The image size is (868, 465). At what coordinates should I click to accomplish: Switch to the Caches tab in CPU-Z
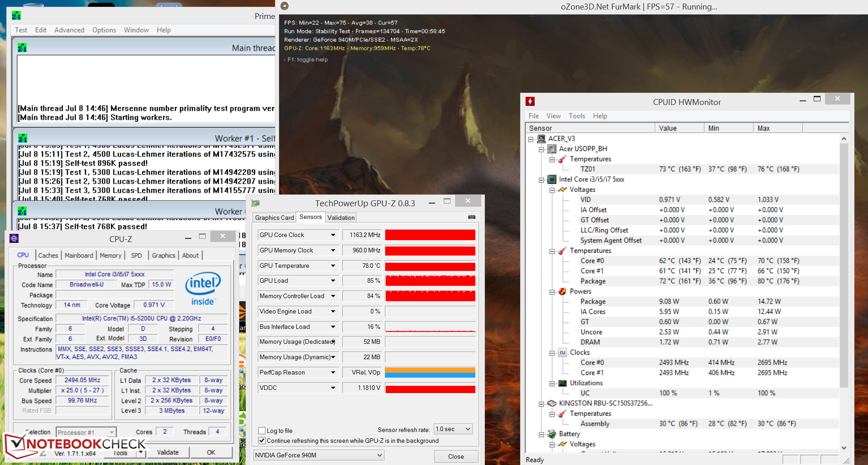point(48,256)
